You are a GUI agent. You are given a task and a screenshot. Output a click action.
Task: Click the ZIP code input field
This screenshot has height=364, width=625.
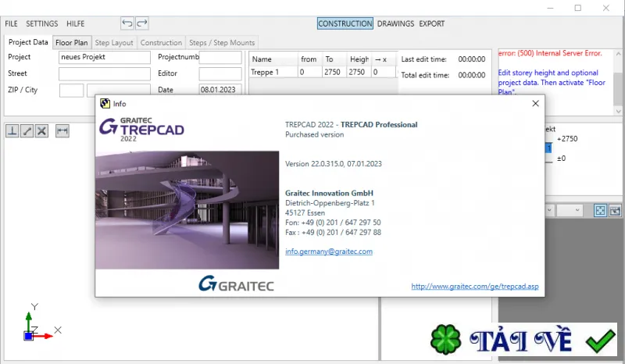tap(71, 90)
